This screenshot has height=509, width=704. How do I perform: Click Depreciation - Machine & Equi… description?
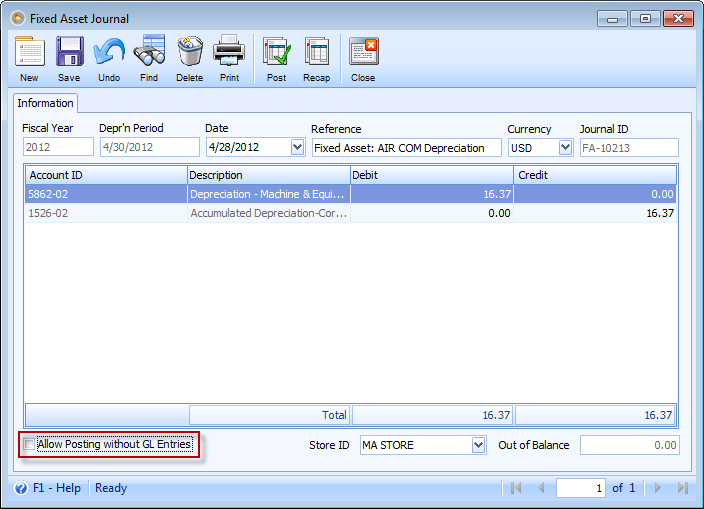(x=268, y=194)
